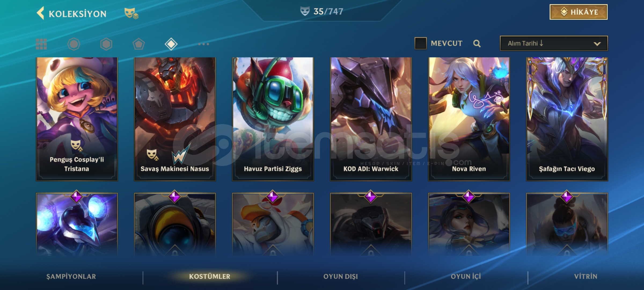Enable the Mevcut checkbox
This screenshot has width=644, height=290.
click(420, 43)
